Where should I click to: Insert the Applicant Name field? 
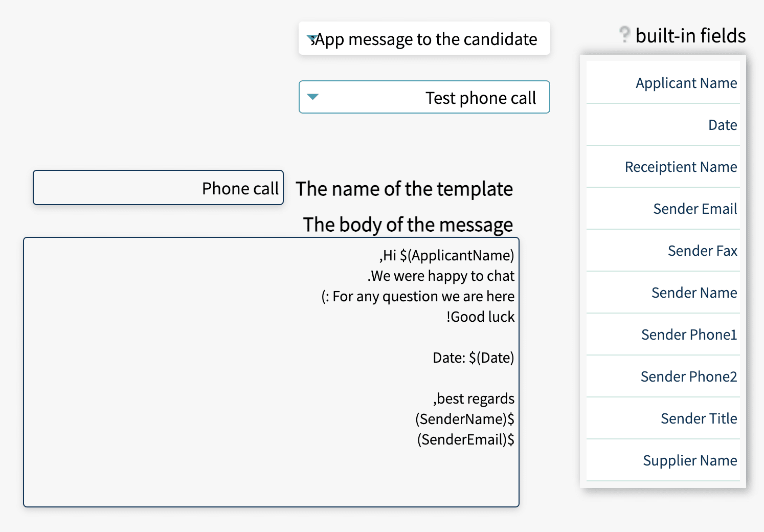[x=663, y=83]
